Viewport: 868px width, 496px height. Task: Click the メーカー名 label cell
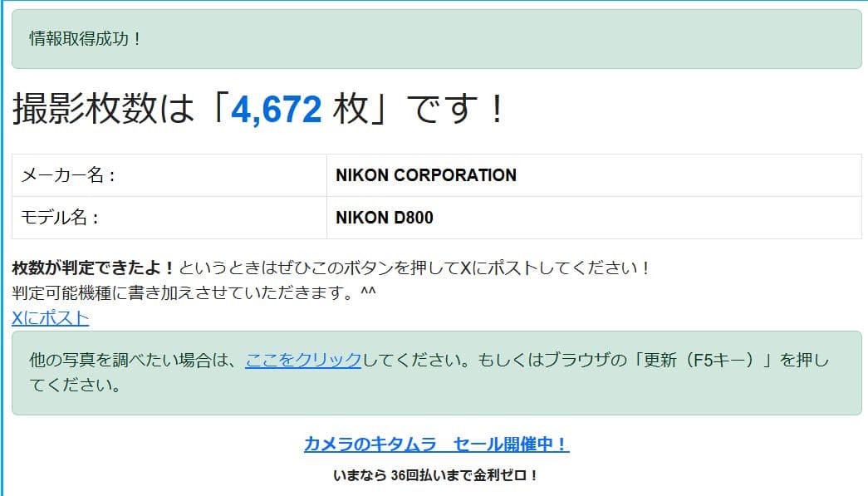[169, 175]
